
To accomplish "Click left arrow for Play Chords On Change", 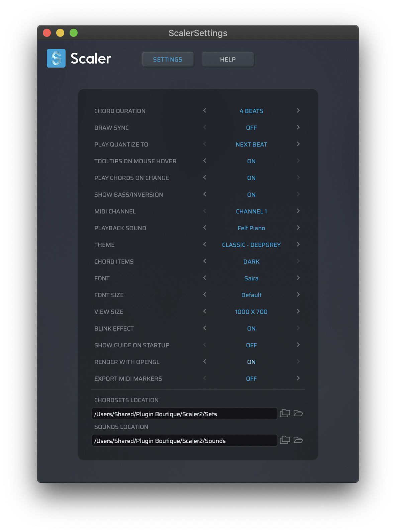I will (205, 177).
